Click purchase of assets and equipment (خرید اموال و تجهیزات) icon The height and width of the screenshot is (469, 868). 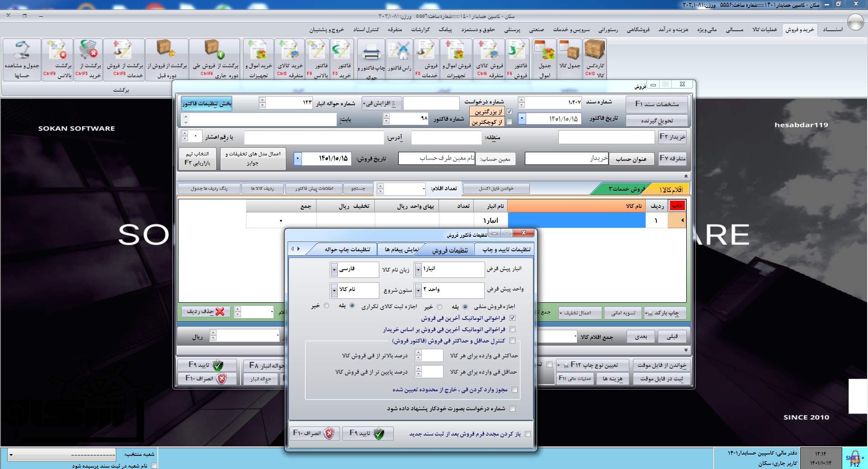pyautogui.click(x=258, y=59)
